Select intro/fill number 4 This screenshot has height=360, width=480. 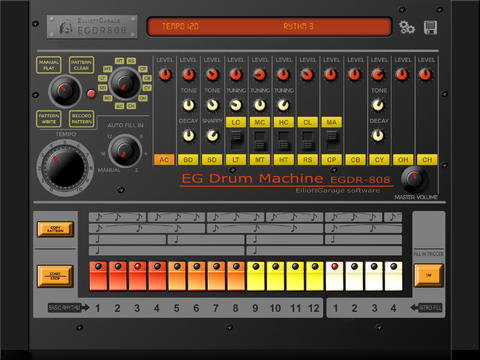tap(394, 308)
